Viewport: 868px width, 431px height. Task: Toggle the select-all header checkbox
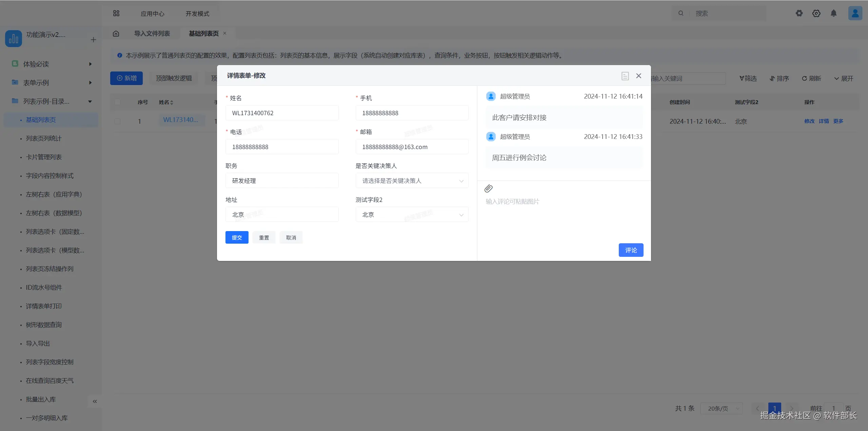pos(118,102)
